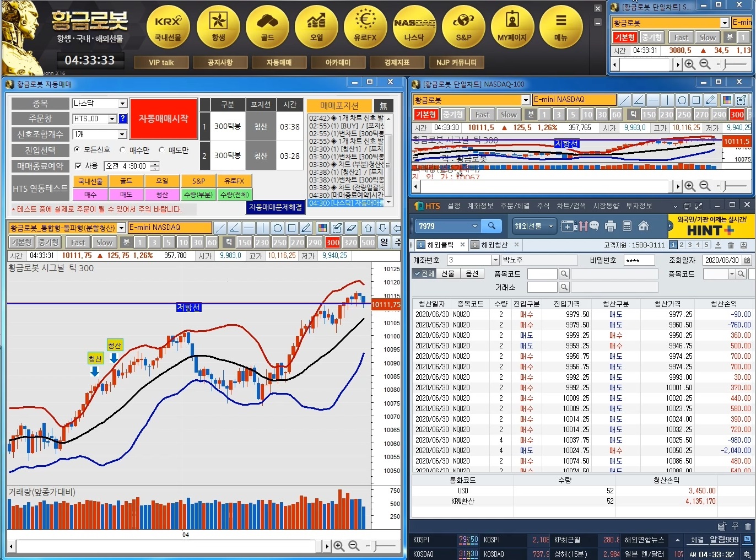The width and height of the screenshot is (756, 560).
Task: Open the MY페이지 gold circle icon
Action: click(512, 26)
